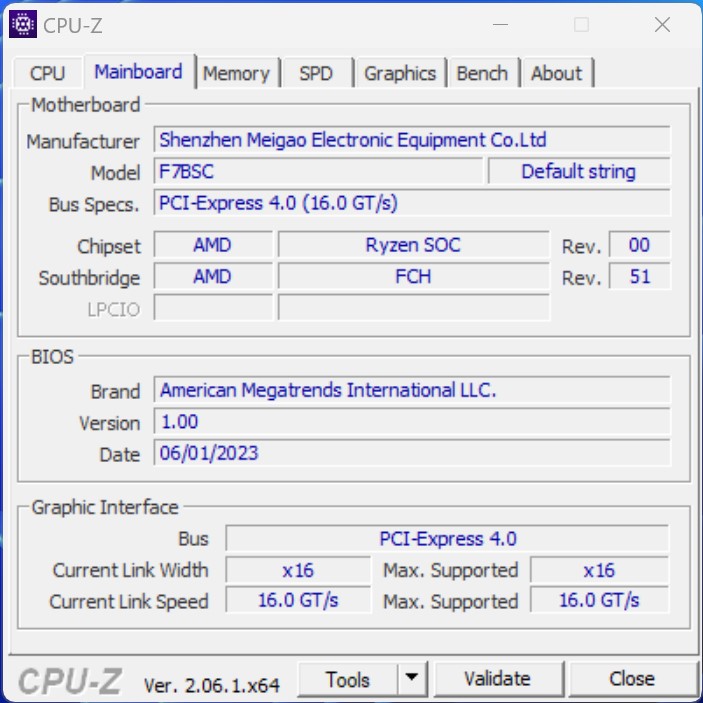
Task: Click the empty LPCIO model field
Action: click(413, 307)
